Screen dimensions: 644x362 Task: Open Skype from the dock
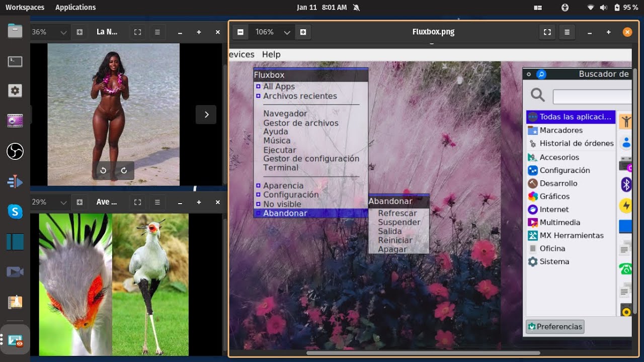(15, 212)
